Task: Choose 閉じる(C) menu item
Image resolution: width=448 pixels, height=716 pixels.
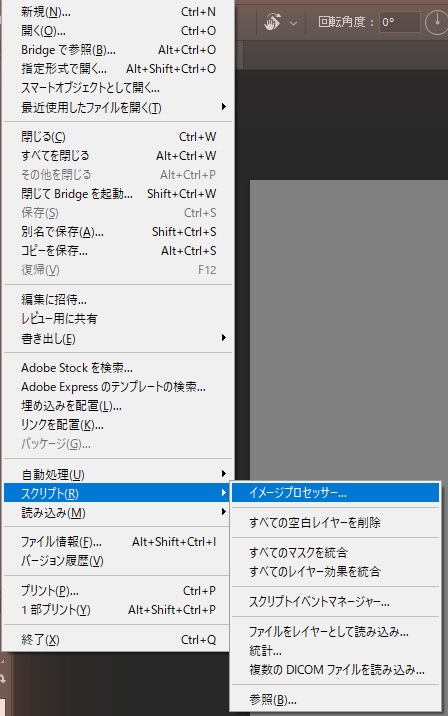Action: coord(118,137)
